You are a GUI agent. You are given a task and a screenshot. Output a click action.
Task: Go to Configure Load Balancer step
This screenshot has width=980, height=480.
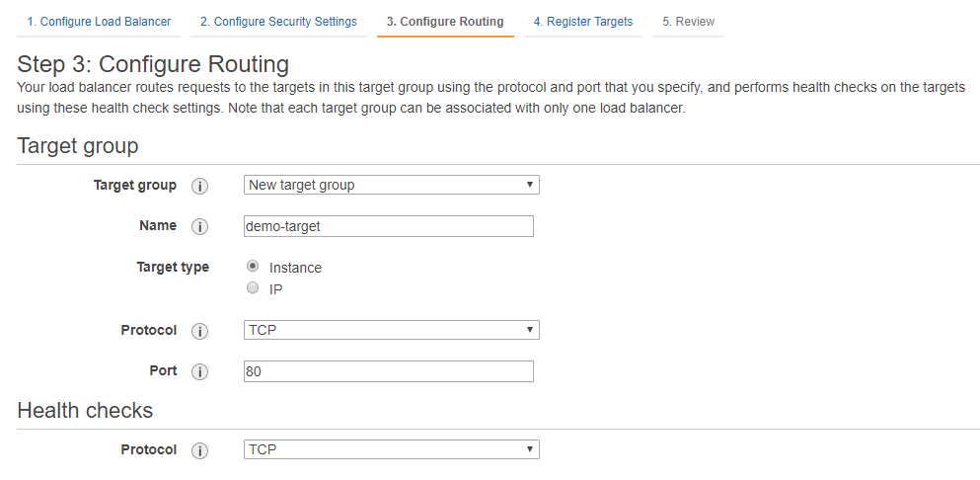pyautogui.click(x=99, y=22)
